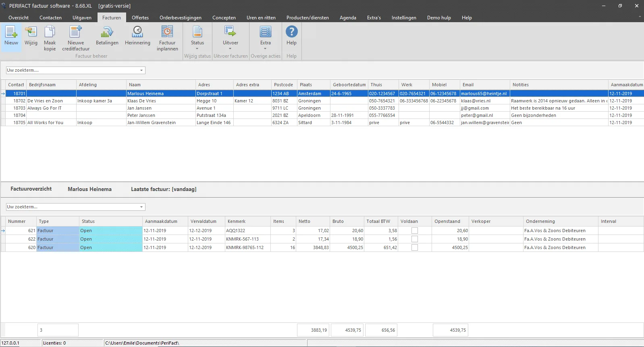Switch to the Offertes tab
The image size is (644, 347).
coord(140,18)
